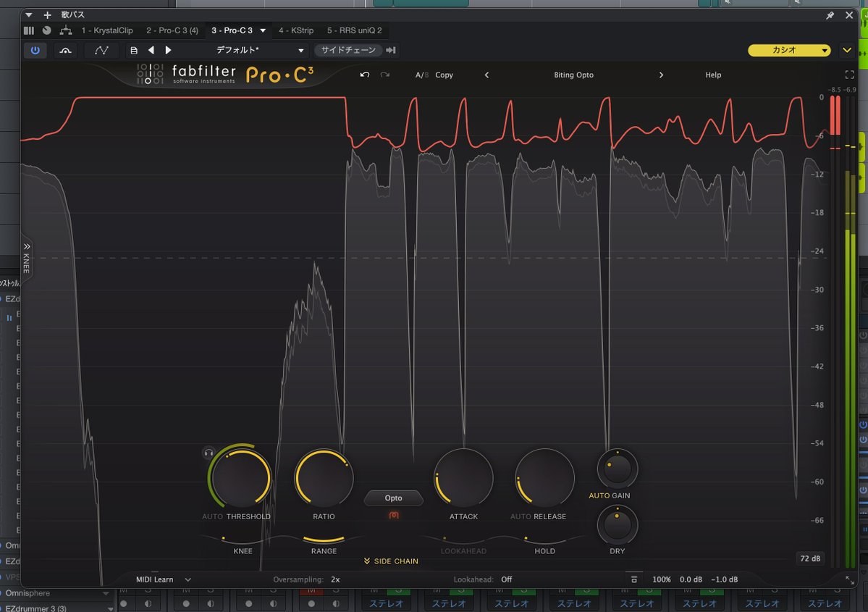
Task: Toggle the A/B state switch
Action: 422,75
